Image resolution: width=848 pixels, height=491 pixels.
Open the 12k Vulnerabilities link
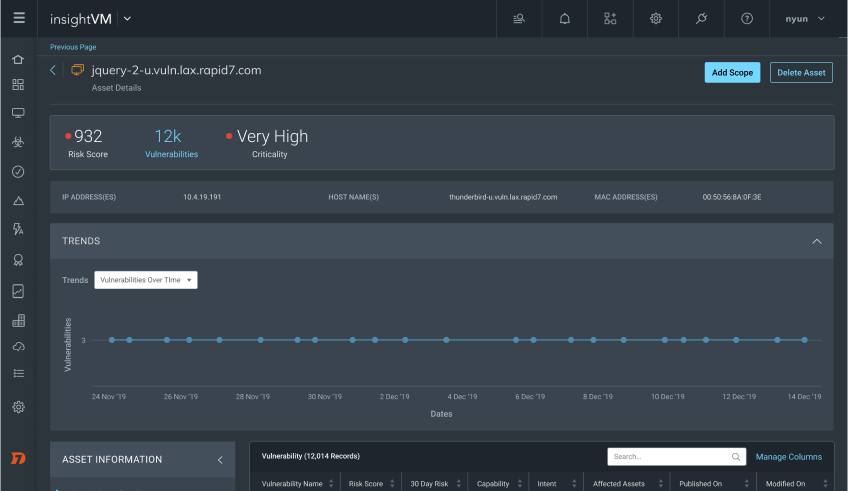pyautogui.click(x=171, y=143)
